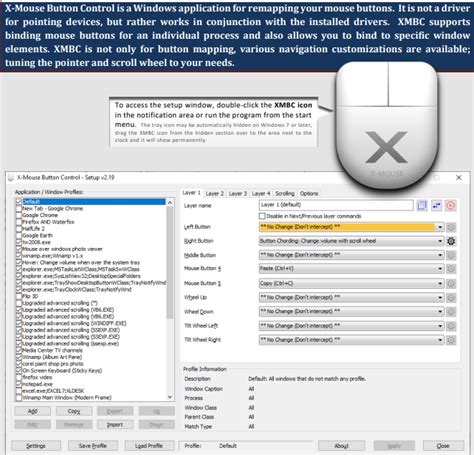This screenshot has width=474, height=455.
Task: Check Disable in Next/Previous layer commands
Action: (x=262, y=216)
